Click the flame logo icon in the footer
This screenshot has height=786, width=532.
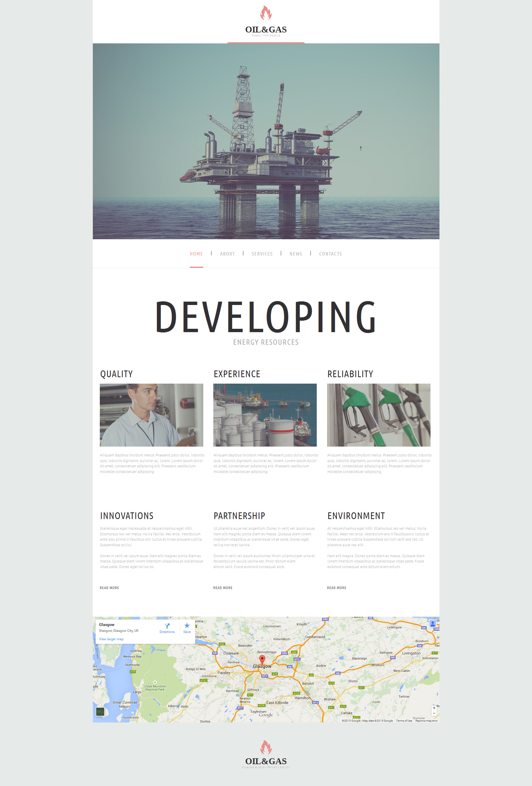pos(266,747)
